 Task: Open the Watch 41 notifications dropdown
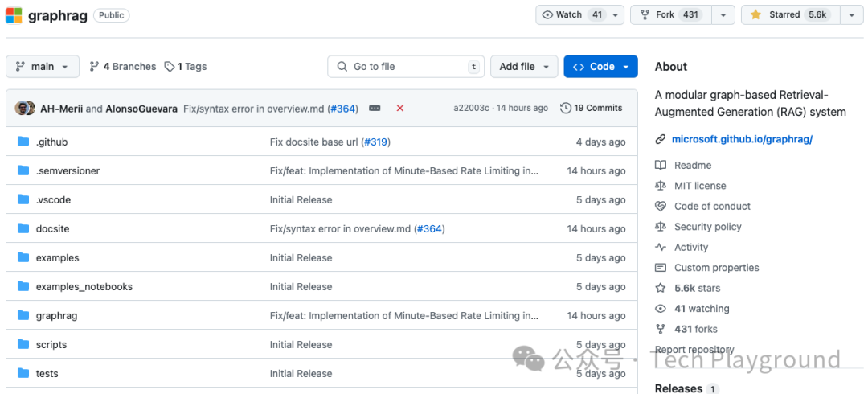coord(579,15)
